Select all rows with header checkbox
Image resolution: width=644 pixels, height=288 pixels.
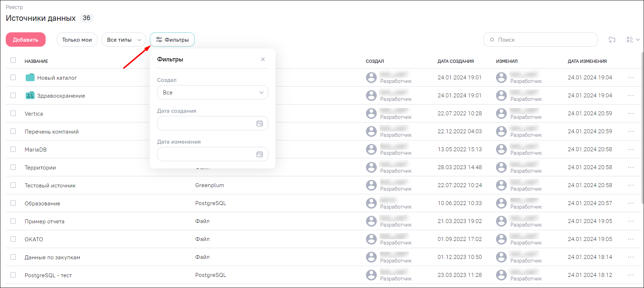pyautogui.click(x=13, y=60)
